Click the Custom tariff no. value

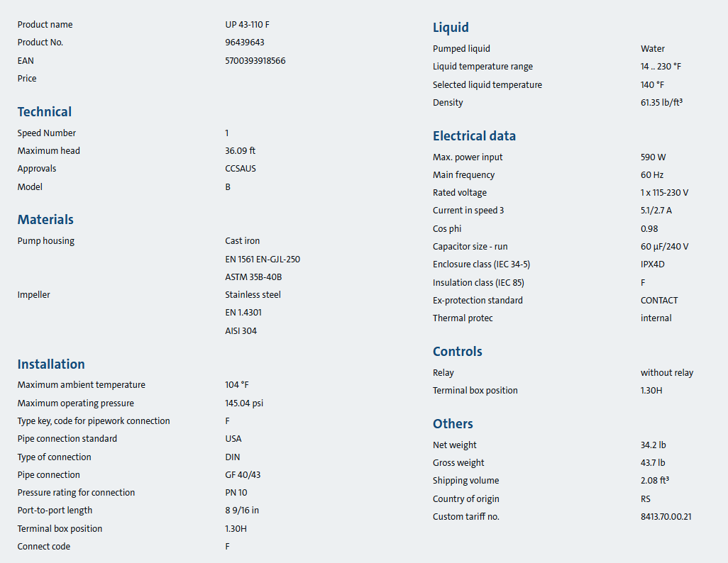point(666,517)
